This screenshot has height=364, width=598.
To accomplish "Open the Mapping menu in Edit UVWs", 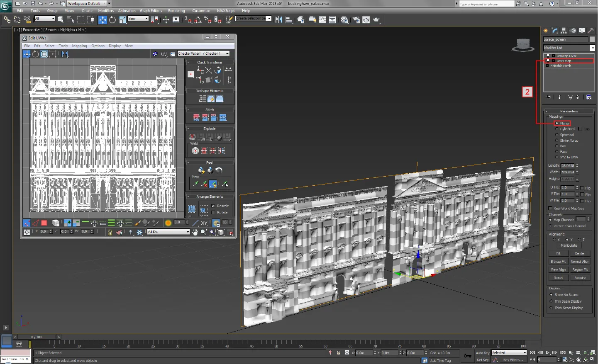I will point(79,46).
